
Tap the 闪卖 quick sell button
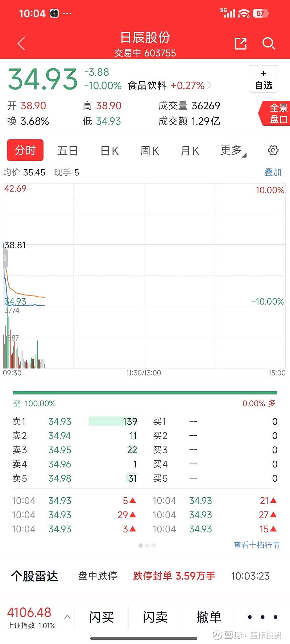point(155,617)
